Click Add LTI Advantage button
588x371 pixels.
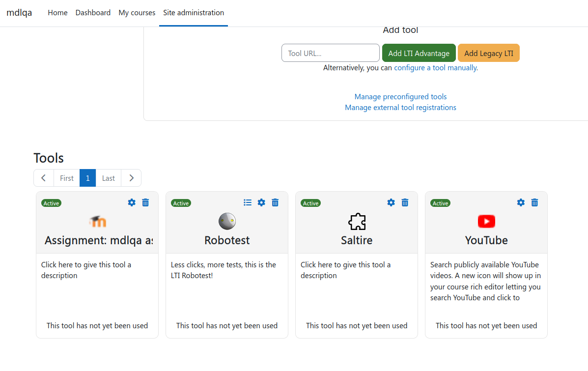[419, 53]
